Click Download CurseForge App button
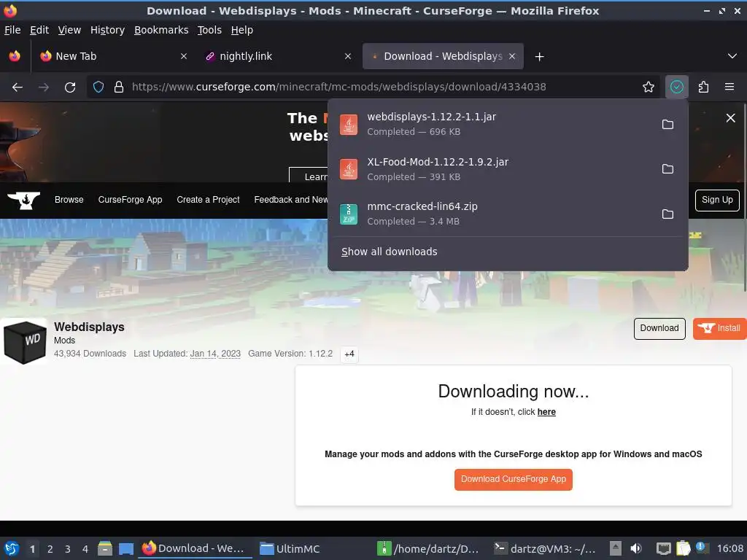 pos(513,479)
